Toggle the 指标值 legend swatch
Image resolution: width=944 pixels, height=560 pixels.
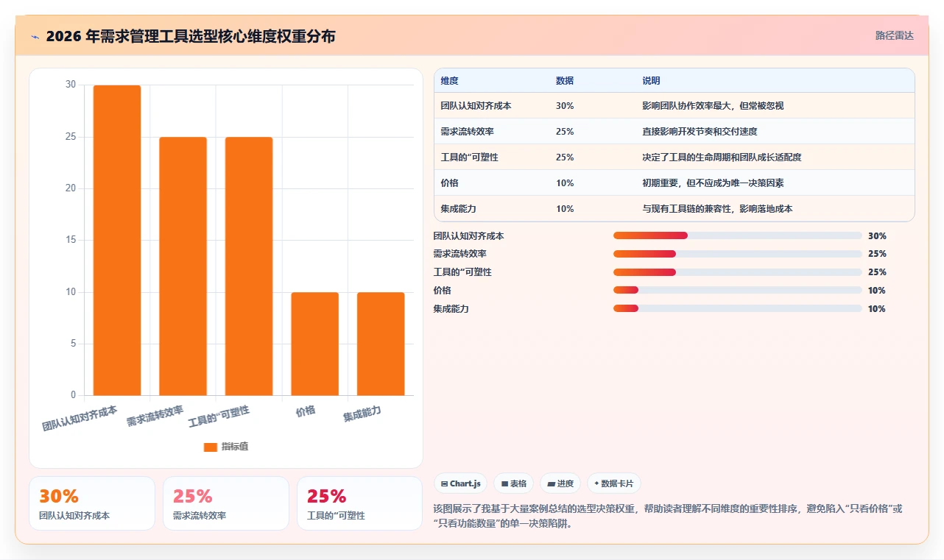(211, 447)
